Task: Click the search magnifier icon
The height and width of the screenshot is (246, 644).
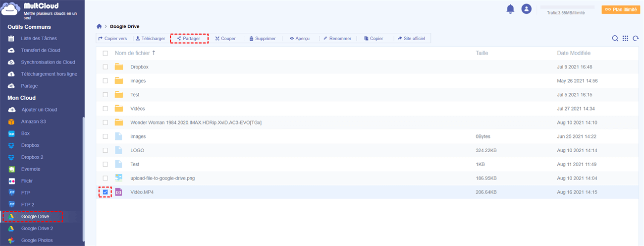Action: pos(615,39)
